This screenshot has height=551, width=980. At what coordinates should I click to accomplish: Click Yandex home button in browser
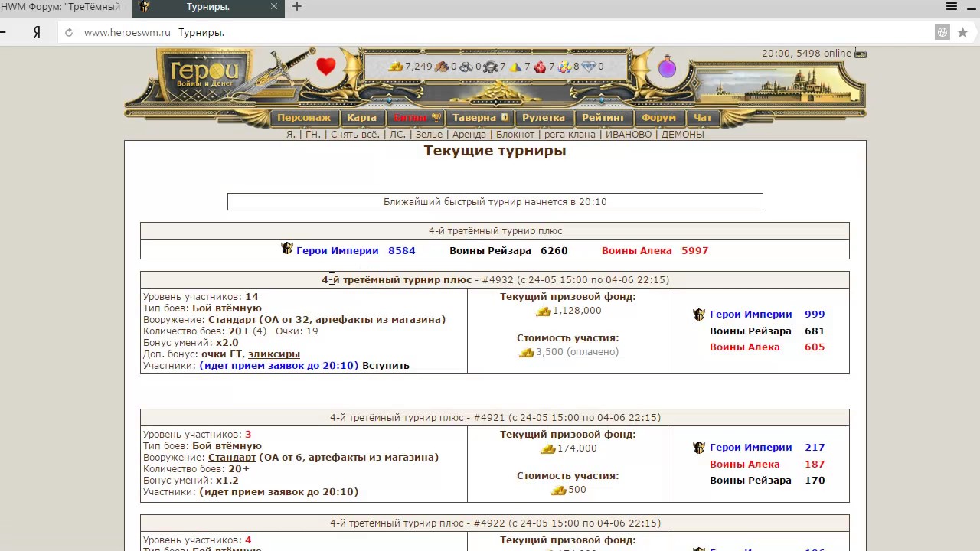coord(36,32)
